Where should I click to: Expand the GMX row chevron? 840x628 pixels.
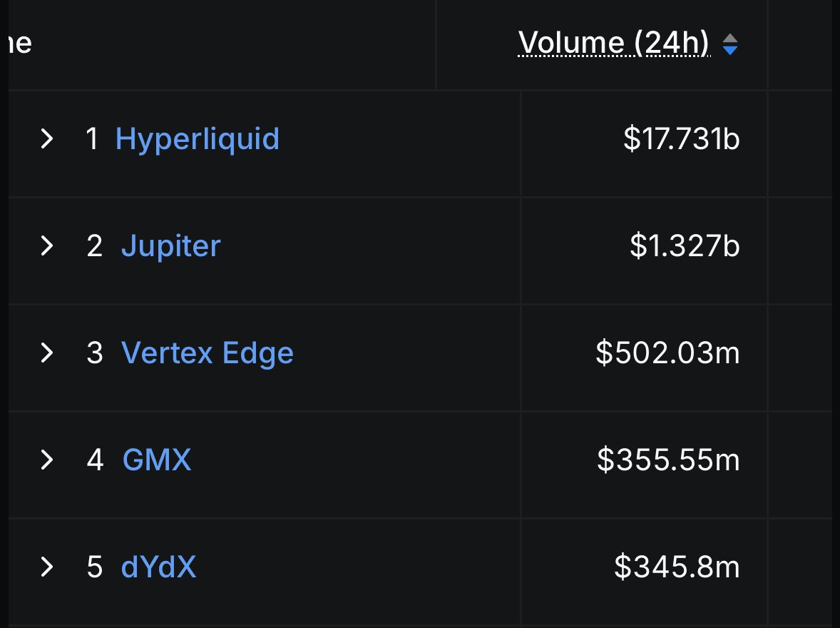[47, 460]
